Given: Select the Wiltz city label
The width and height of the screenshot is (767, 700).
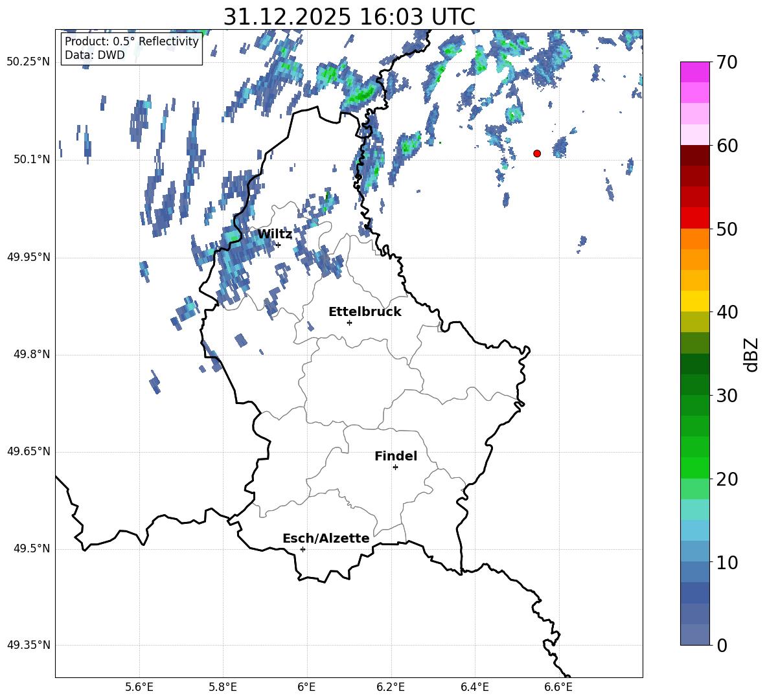Looking at the screenshot, I should [x=275, y=234].
